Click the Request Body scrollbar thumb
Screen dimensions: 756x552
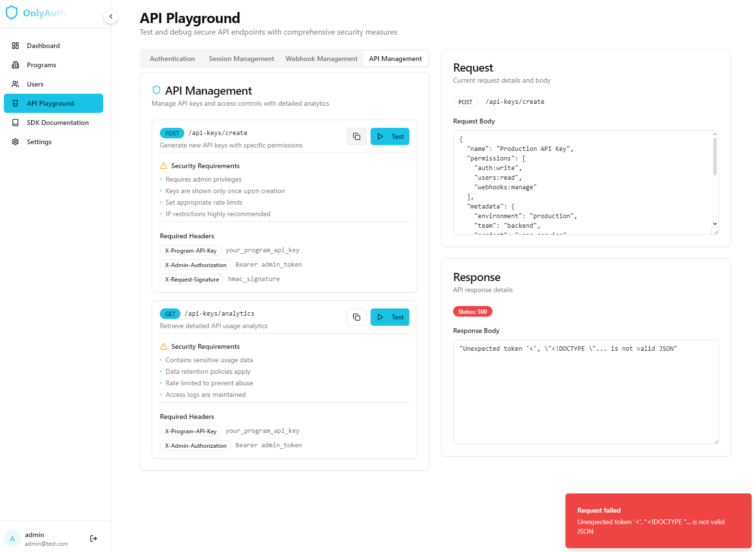tap(715, 156)
